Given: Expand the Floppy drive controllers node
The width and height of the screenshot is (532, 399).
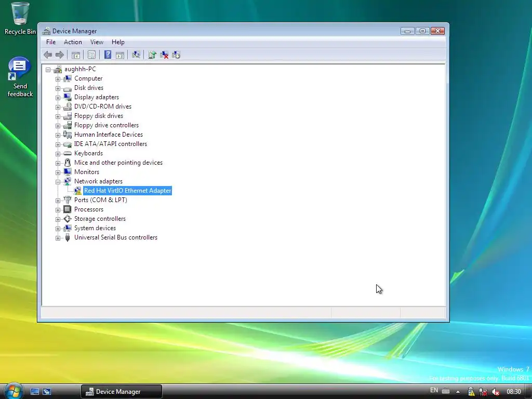Looking at the screenshot, I should point(58,126).
